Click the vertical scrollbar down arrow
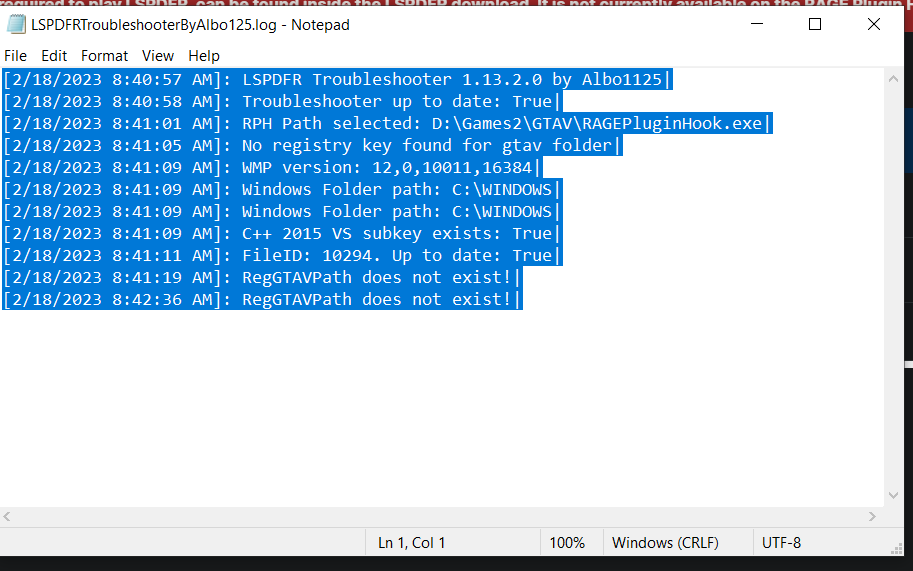The height and width of the screenshot is (571, 913). 893,495
